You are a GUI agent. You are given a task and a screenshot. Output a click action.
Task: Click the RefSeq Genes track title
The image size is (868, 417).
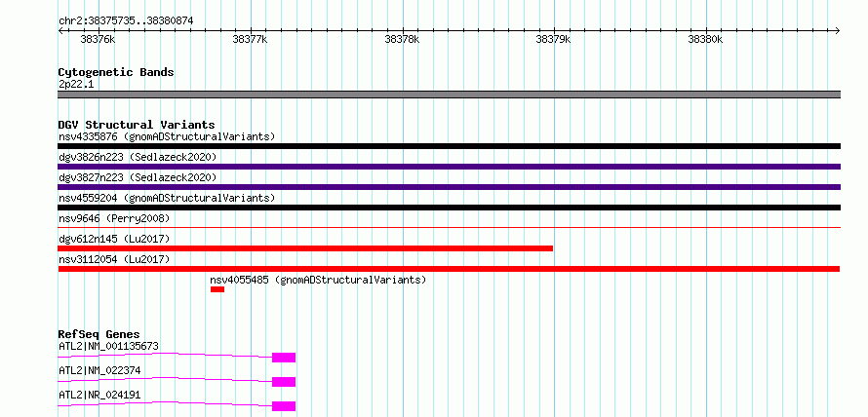[x=99, y=334]
